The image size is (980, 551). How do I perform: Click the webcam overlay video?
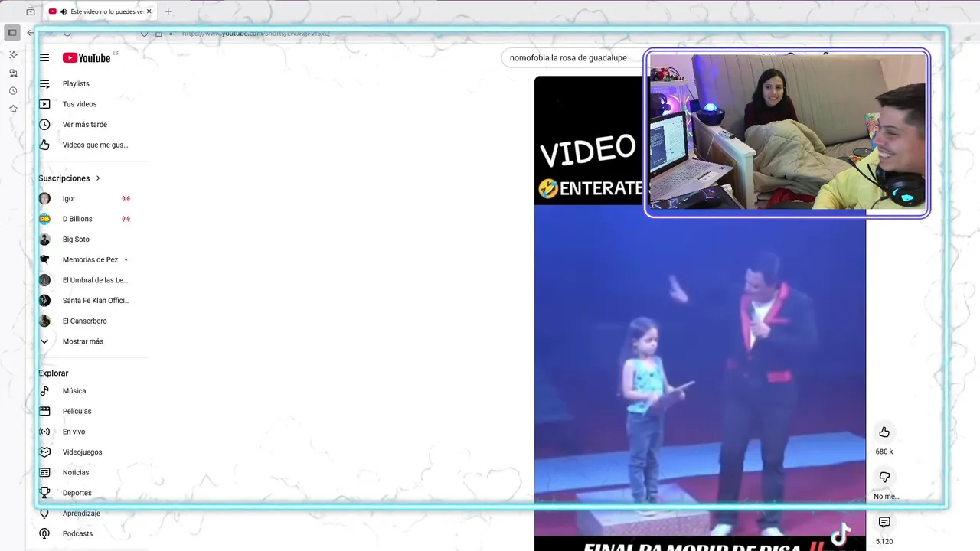(787, 132)
